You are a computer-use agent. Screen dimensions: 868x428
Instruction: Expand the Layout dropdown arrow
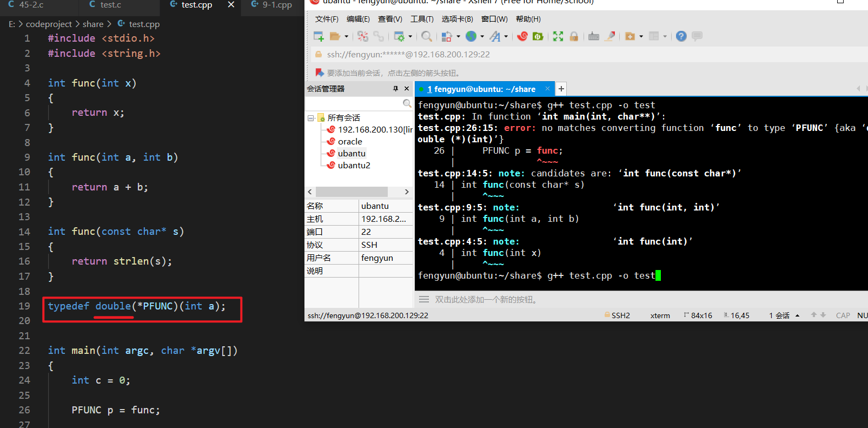(665, 36)
